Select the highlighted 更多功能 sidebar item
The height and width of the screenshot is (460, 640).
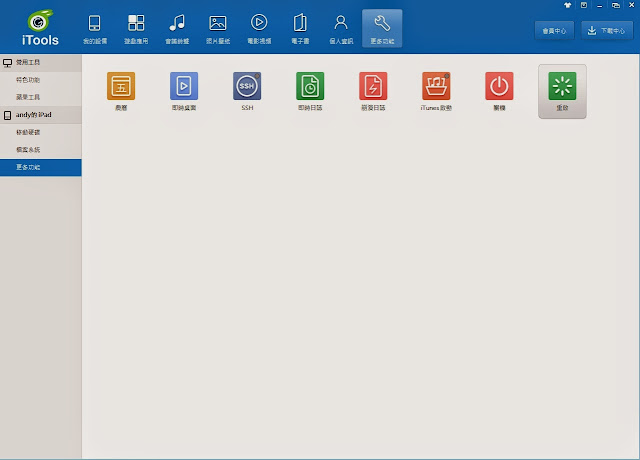pyautogui.click(x=41, y=167)
